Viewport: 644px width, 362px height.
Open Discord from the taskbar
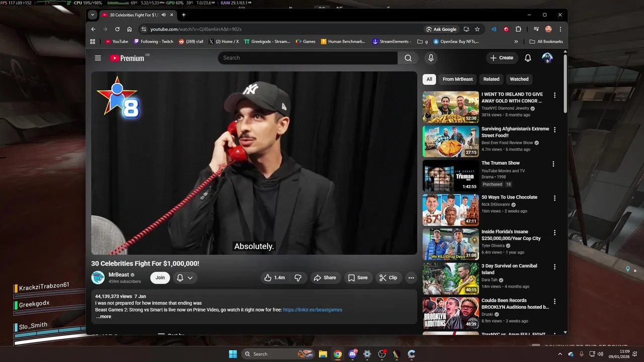(353, 354)
